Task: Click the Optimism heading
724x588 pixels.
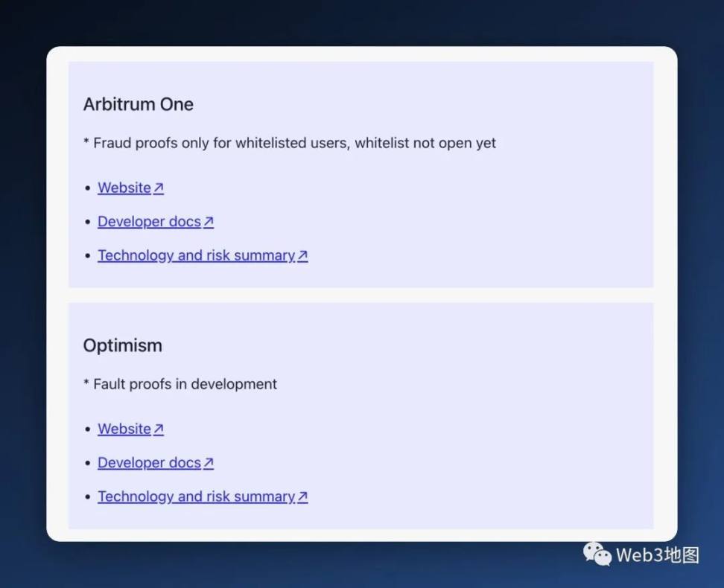Action: 122,345
